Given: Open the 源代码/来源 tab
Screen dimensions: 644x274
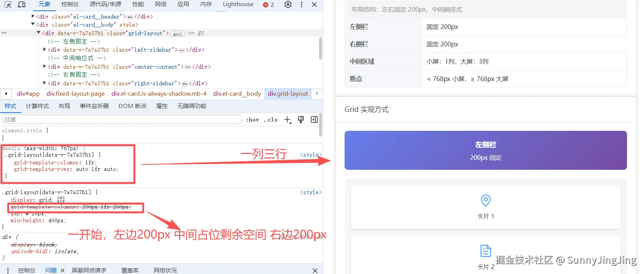Looking at the screenshot, I should tap(105, 4).
